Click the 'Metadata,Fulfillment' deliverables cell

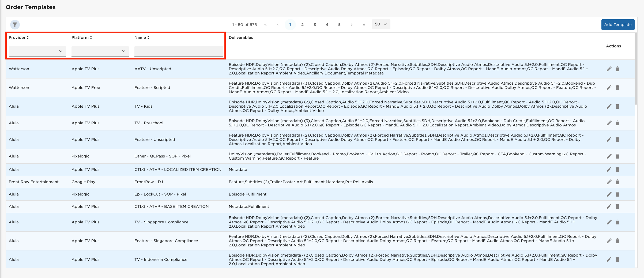pyautogui.click(x=249, y=206)
